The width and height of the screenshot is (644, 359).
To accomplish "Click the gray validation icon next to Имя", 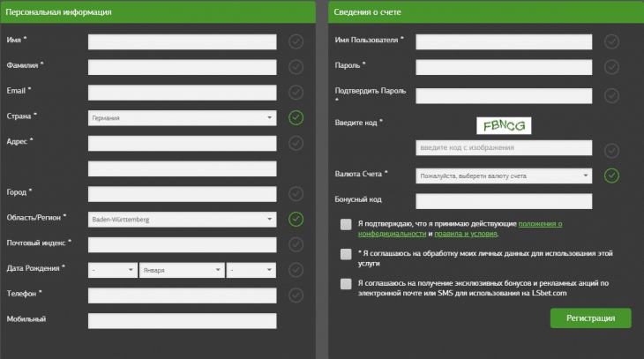I will (x=296, y=41).
